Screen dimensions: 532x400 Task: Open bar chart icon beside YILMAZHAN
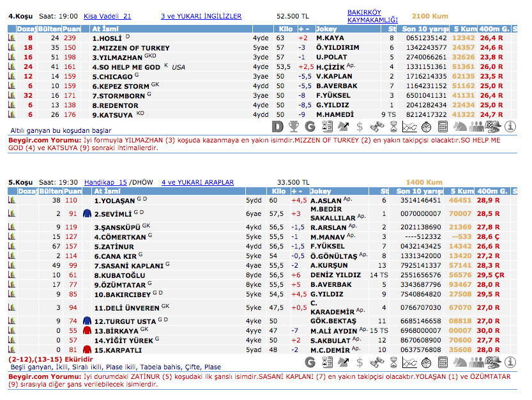click(11, 57)
